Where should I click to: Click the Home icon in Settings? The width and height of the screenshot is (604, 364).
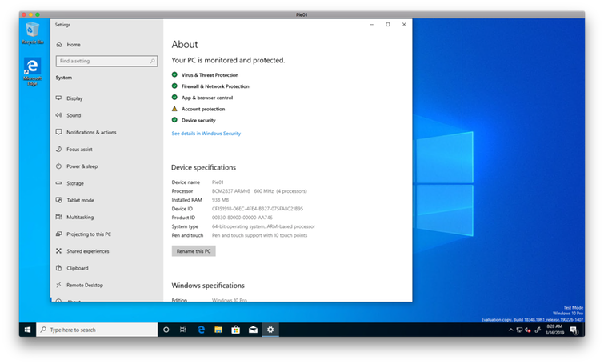click(x=59, y=45)
